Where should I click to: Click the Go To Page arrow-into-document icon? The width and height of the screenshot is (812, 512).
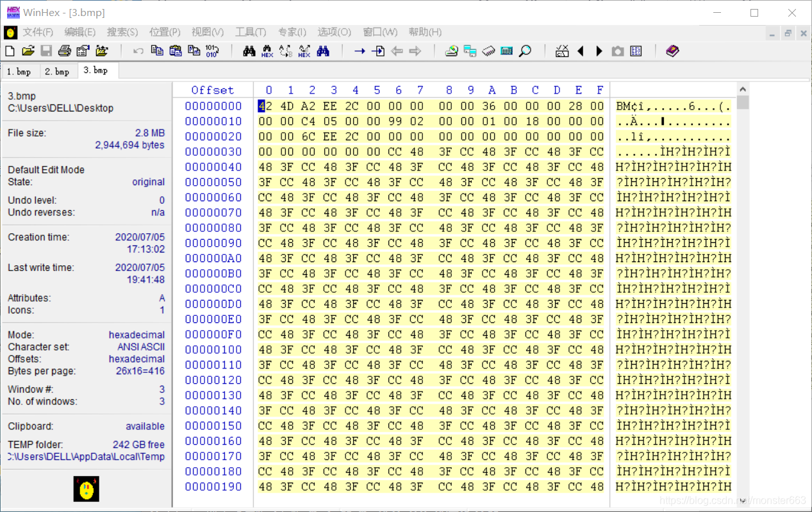point(378,51)
